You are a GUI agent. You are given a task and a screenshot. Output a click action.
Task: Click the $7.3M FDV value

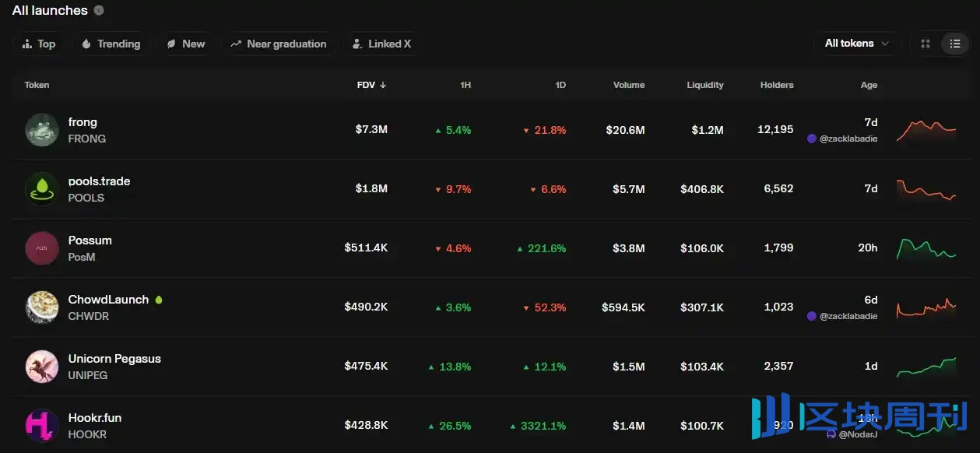click(371, 130)
